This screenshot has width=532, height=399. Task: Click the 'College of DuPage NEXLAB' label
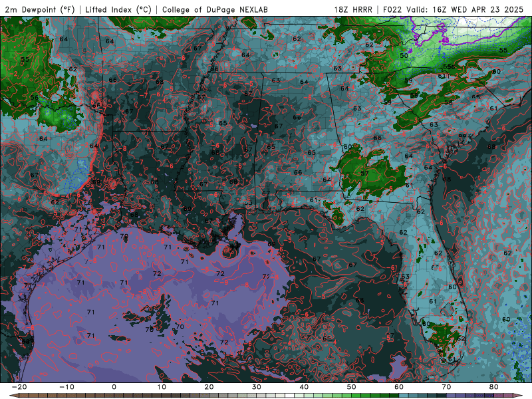pos(215,9)
